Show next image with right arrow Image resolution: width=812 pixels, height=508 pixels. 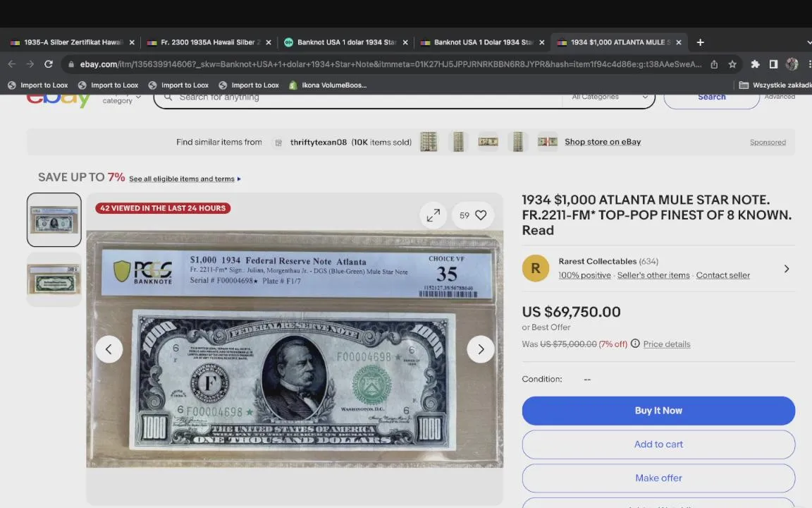[481, 349]
